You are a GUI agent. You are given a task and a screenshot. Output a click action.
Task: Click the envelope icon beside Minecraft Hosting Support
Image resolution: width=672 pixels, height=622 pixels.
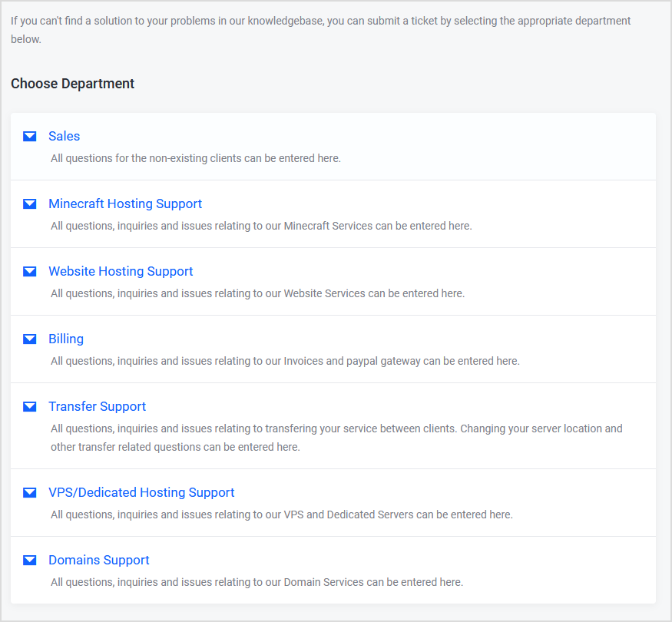tap(30, 204)
